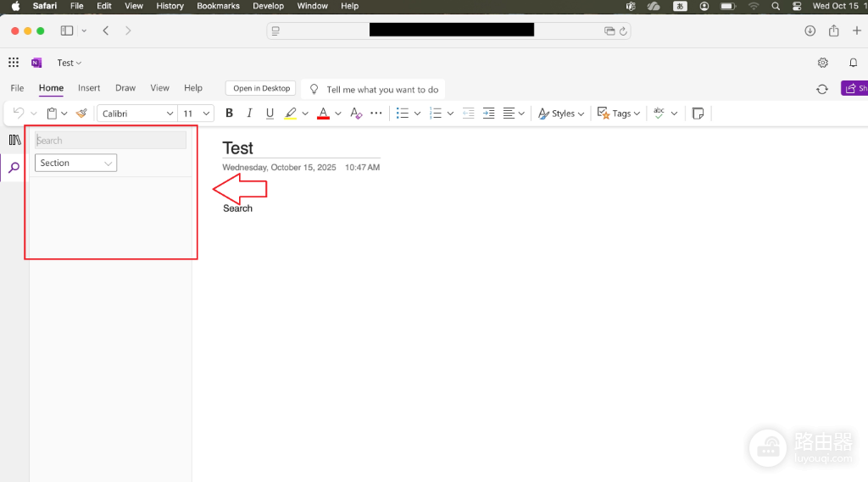Open the History menu in menu bar
868x482 pixels.
click(170, 6)
